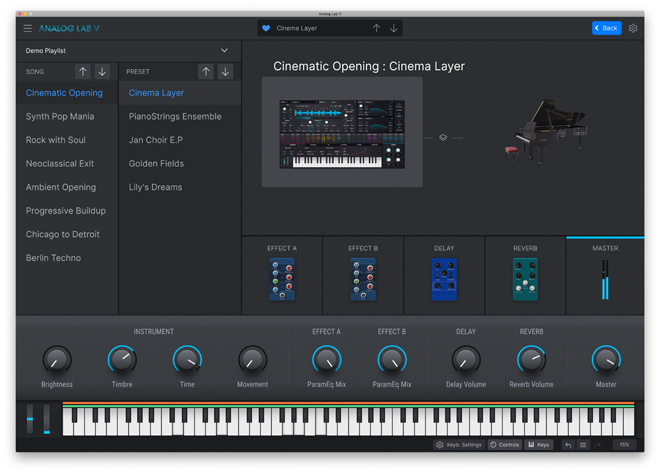Click the undo arrow in bottom bar
This screenshot has height=473, width=660.
568,445
